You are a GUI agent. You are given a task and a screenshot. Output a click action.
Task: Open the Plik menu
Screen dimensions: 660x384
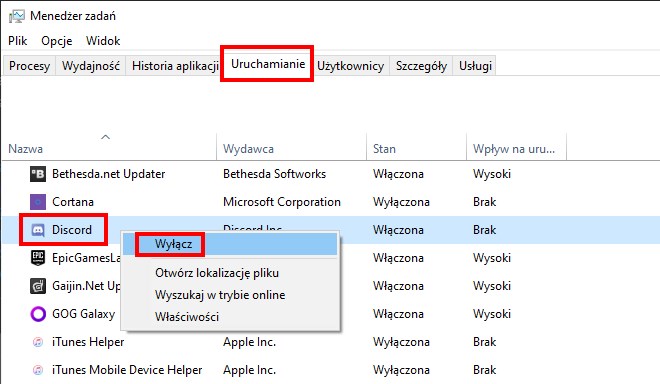pyautogui.click(x=18, y=41)
